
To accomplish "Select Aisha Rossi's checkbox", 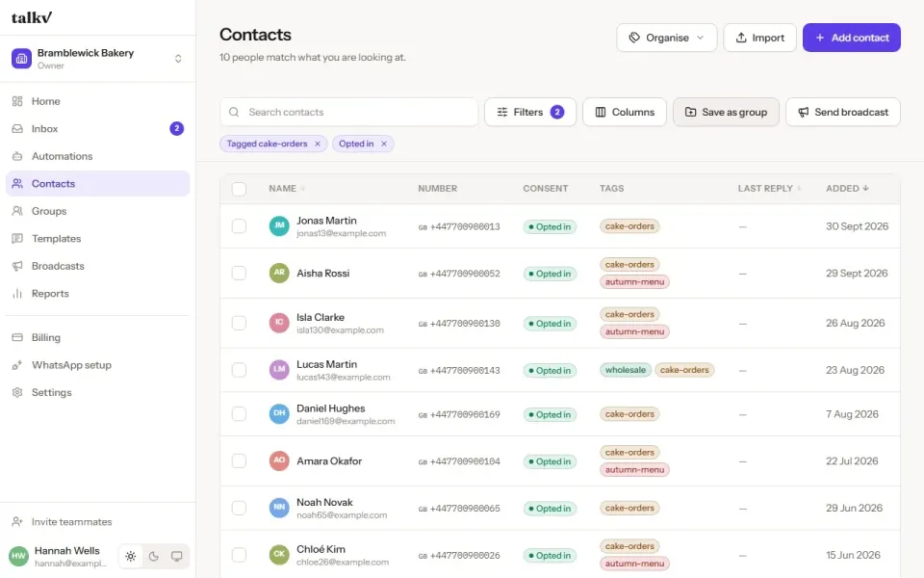I will [239, 273].
